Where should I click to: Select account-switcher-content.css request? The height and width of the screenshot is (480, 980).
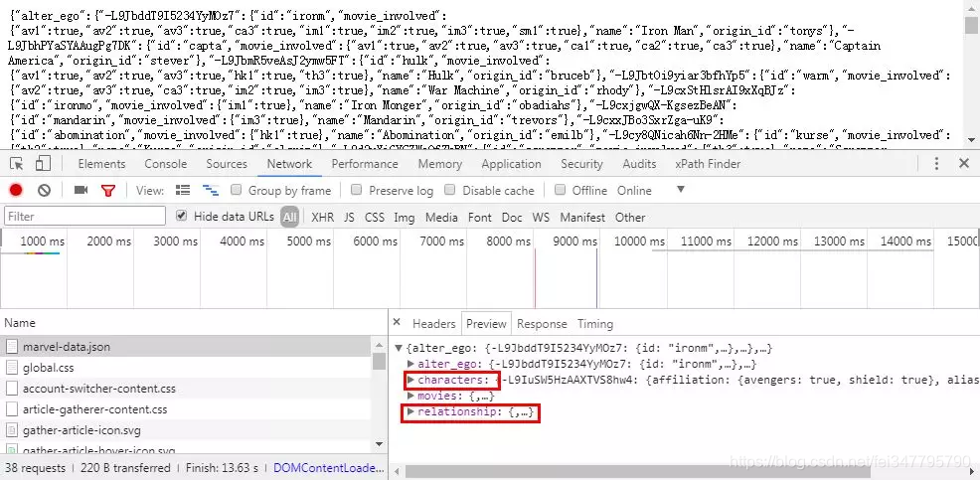pyautogui.click(x=187, y=389)
